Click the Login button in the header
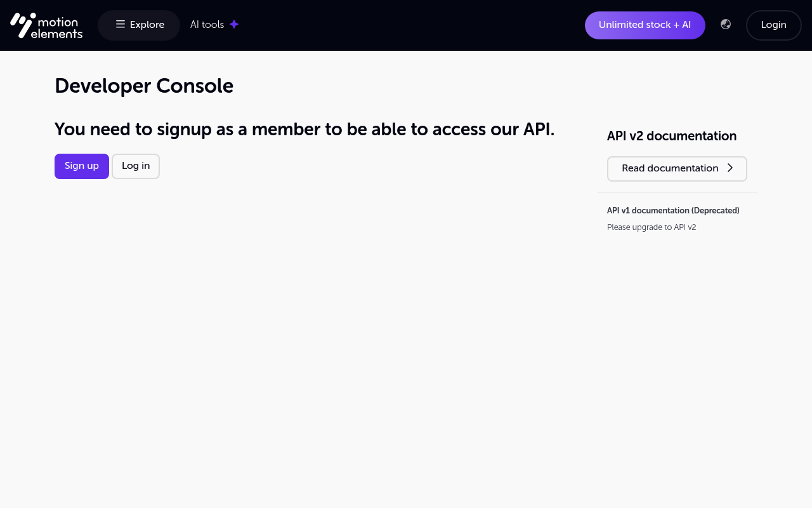The height and width of the screenshot is (508, 812). coord(774,25)
